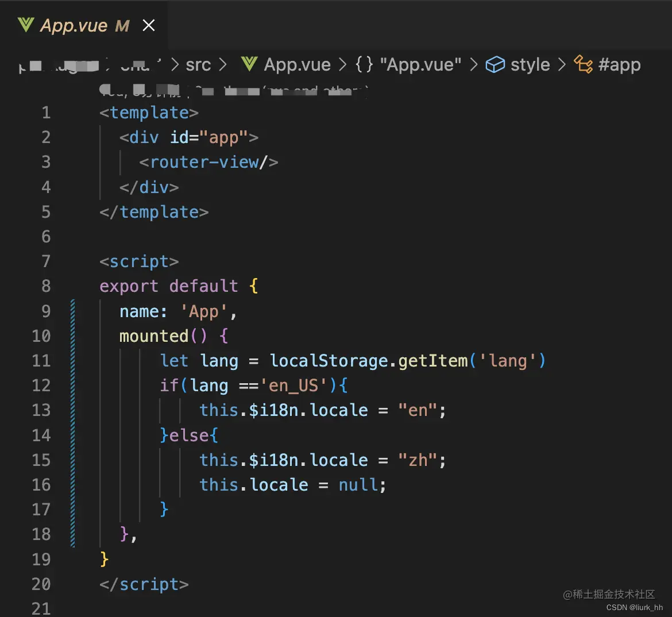Click the }else{ line
This screenshot has height=617, width=672.
pos(188,435)
